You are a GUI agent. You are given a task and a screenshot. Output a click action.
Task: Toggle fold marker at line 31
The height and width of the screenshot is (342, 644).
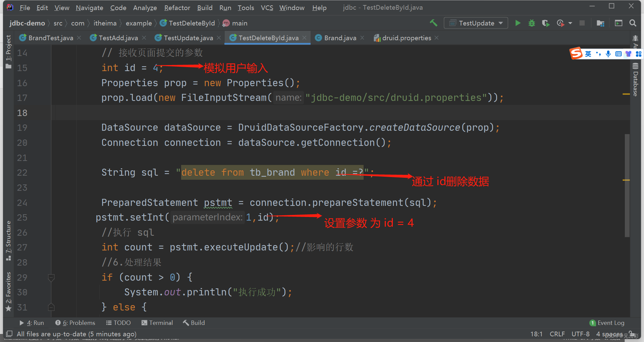[51, 307]
